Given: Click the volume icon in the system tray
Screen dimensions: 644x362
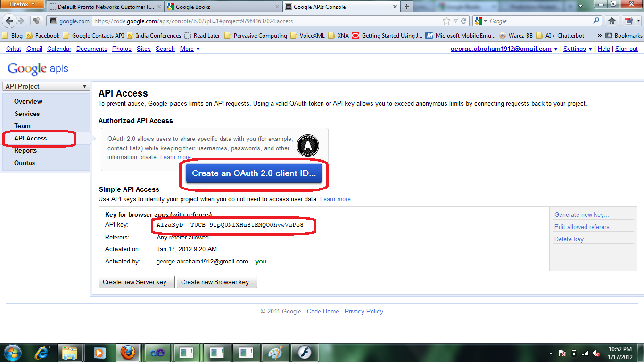Looking at the screenshot, I should (596, 353).
